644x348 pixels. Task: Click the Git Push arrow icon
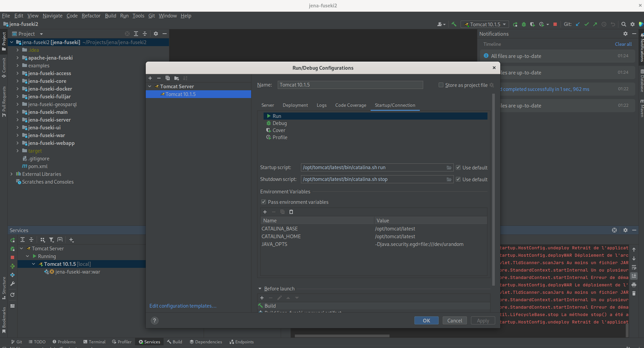point(595,24)
